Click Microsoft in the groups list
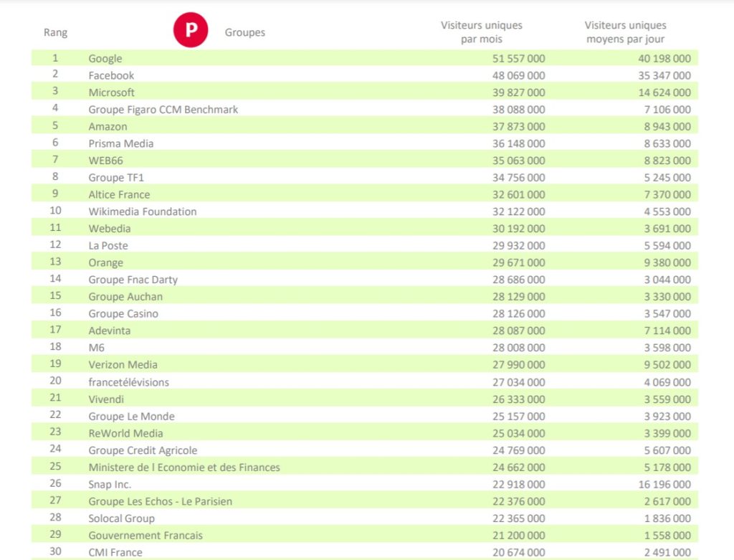This screenshot has width=734, height=560. [x=111, y=92]
